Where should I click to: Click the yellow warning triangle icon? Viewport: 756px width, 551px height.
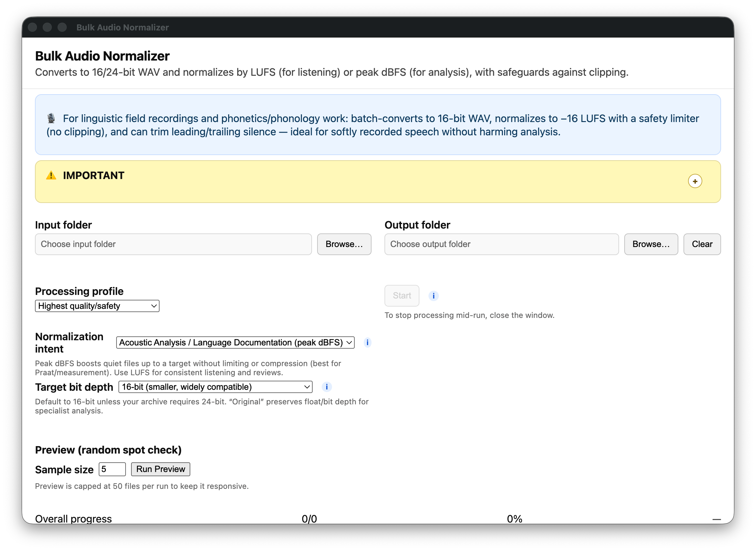51,175
